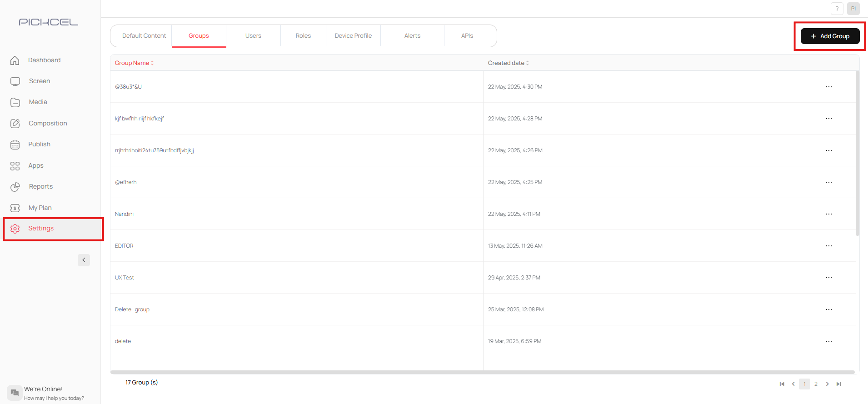The height and width of the screenshot is (404, 868).
Task: Select page 1 in pagination
Action: pyautogui.click(x=804, y=384)
